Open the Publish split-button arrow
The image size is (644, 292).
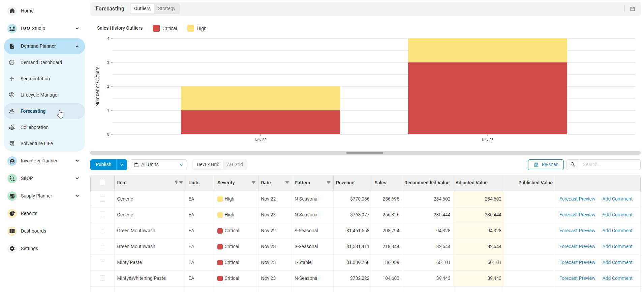click(122, 165)
